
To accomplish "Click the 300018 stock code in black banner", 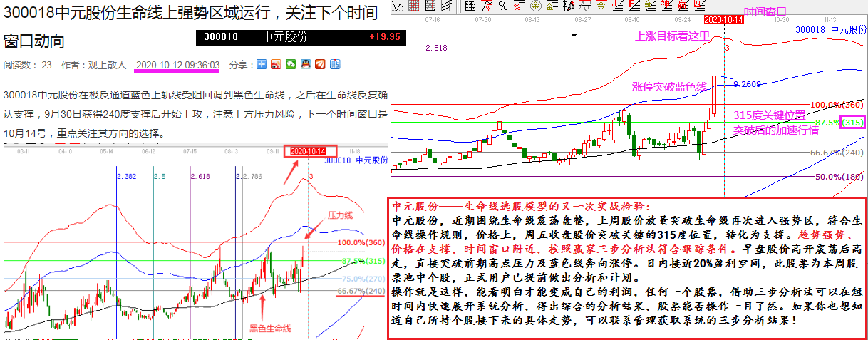I will click(x=221, y=37).
